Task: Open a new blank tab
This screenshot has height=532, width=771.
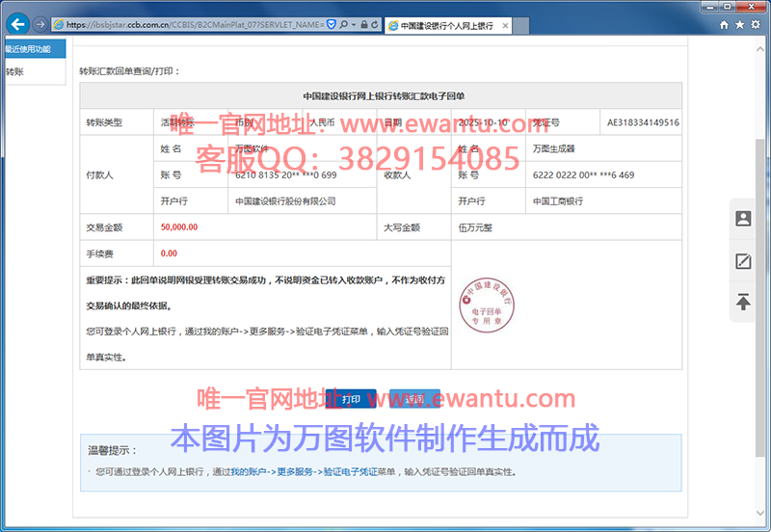Action: click(520, 26)
